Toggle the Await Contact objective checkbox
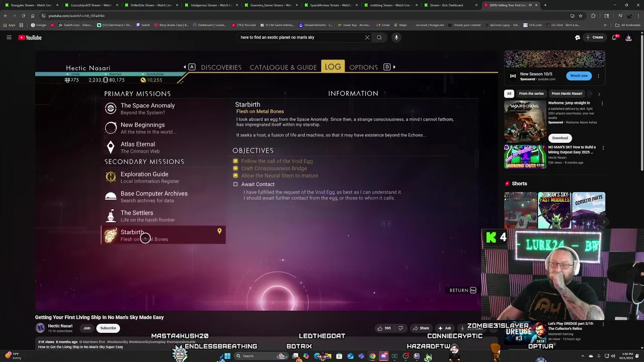The image size is (644, 362). coord(235,184)
